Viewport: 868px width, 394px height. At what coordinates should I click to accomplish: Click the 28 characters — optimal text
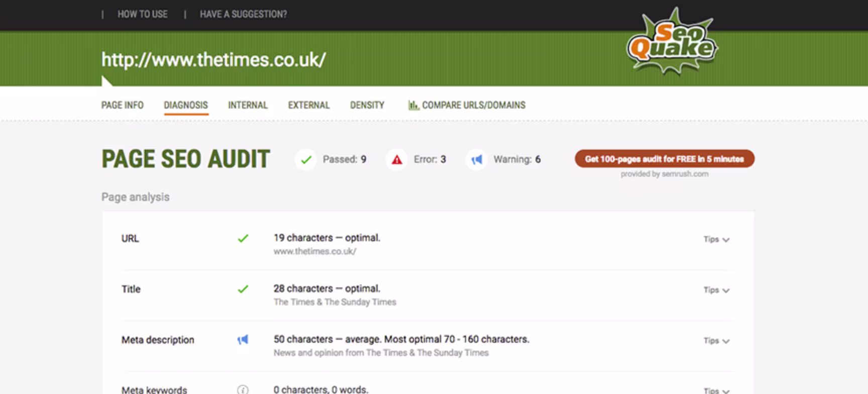click(327, 288)
